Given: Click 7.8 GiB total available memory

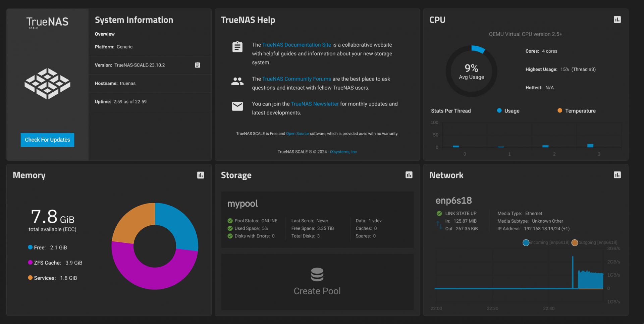Looking at the screenshot, I should click(53, 217).
